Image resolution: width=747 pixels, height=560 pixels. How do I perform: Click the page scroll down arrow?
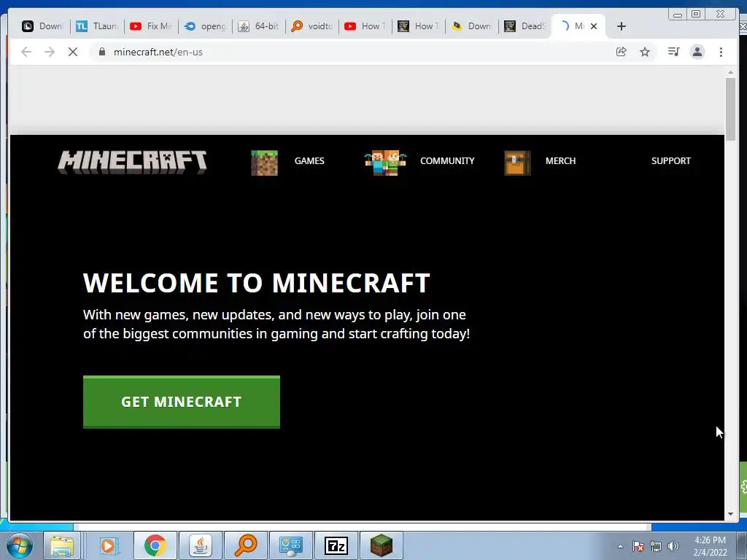click(x=730, y=514)
